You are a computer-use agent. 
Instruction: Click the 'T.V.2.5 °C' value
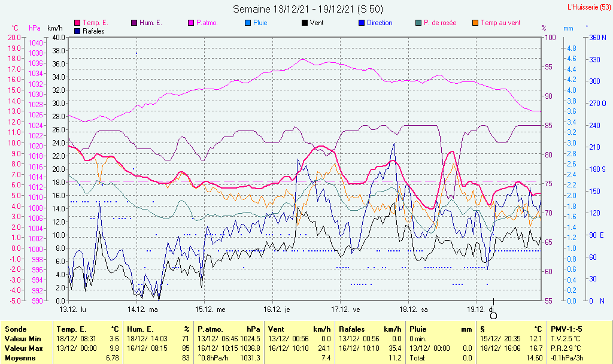(566, 339)
